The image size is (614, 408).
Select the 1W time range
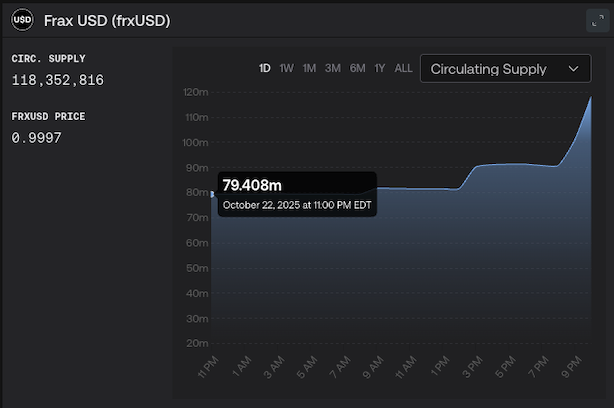pyautogui.click(x=287, y=69)
